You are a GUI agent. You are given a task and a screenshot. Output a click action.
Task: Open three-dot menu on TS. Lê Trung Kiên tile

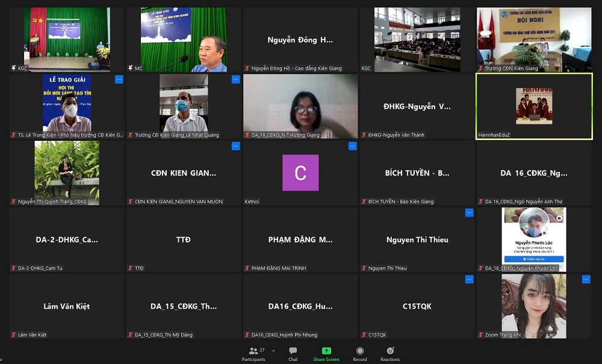(119, 79)
